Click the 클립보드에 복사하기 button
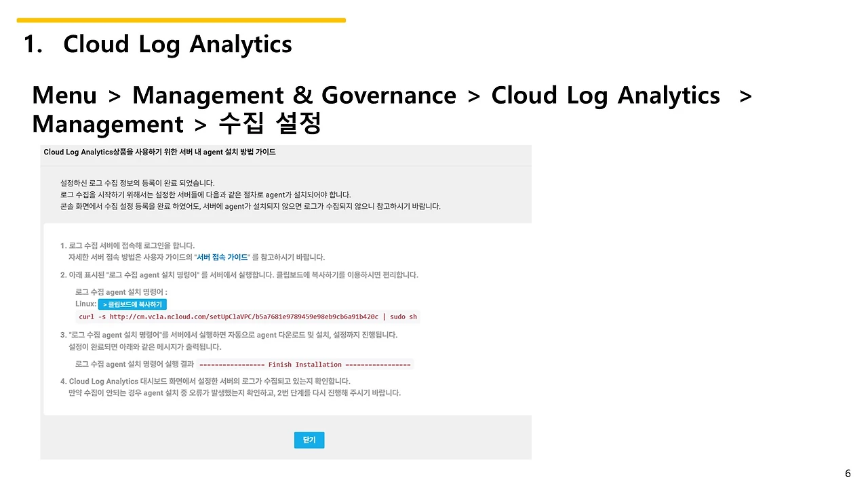 pyautogui.click(x=132, y=304)
